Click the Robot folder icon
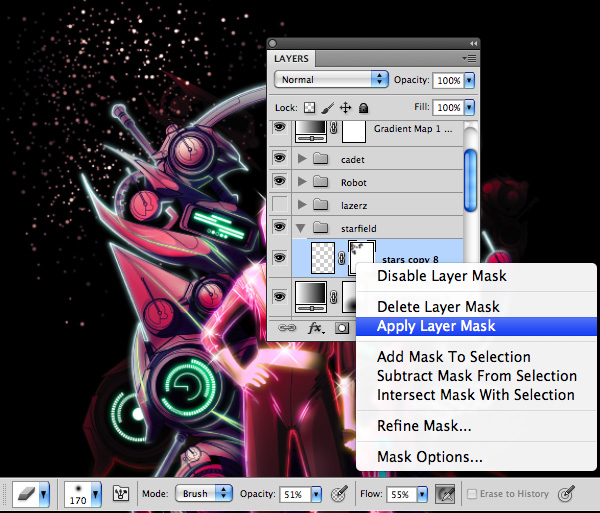 [x=321, y=181]
